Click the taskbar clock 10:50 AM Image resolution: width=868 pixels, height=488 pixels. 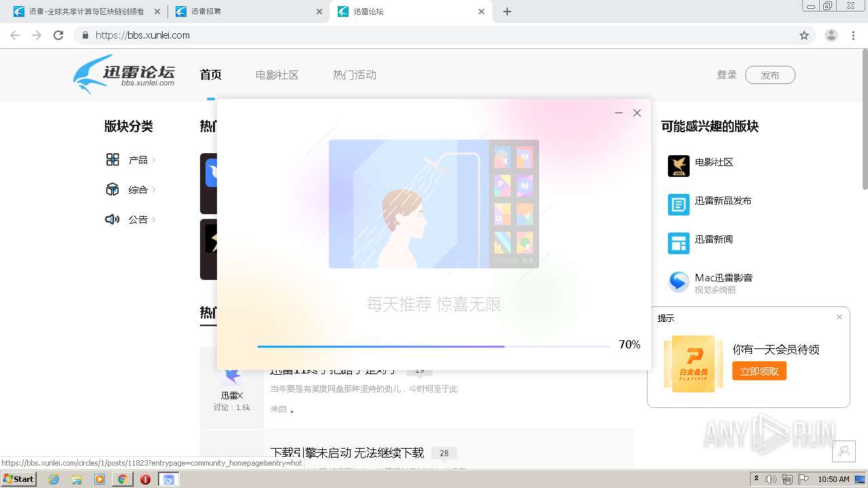tap(833, 479)
